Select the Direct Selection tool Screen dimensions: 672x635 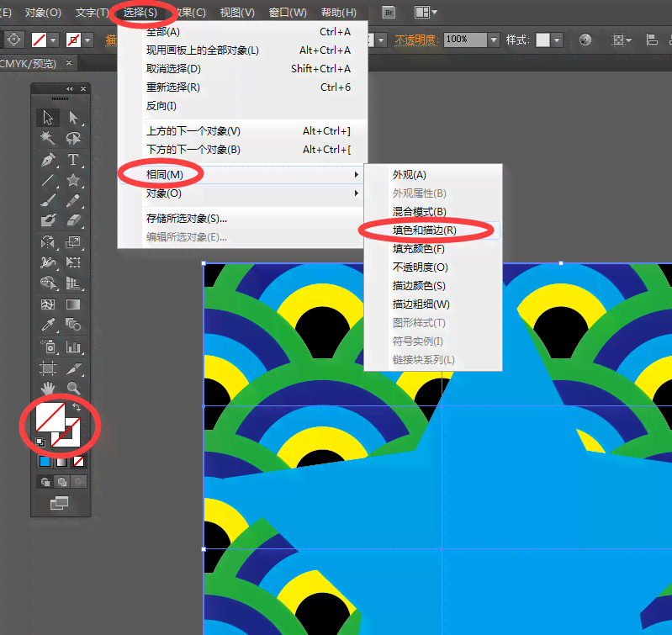pos(73,117)
